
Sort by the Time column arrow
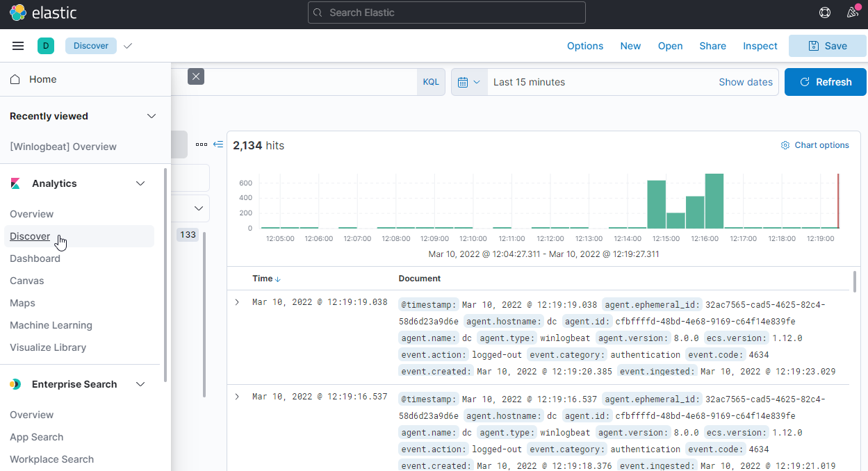(x=278, y=279)
